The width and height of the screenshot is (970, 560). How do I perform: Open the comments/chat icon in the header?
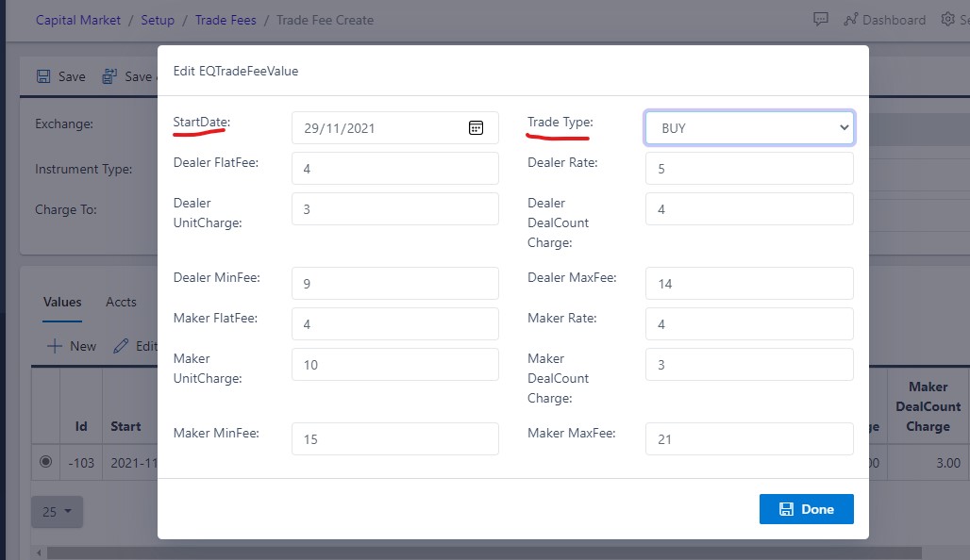point(820,19)
